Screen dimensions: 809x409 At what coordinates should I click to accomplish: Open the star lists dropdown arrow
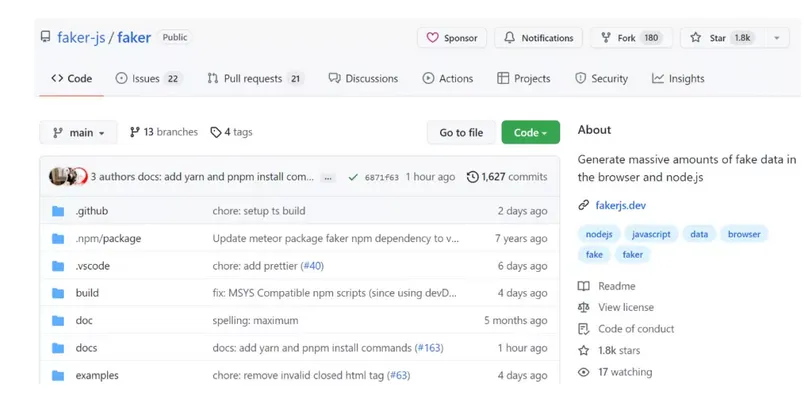[x=776, y=38]
